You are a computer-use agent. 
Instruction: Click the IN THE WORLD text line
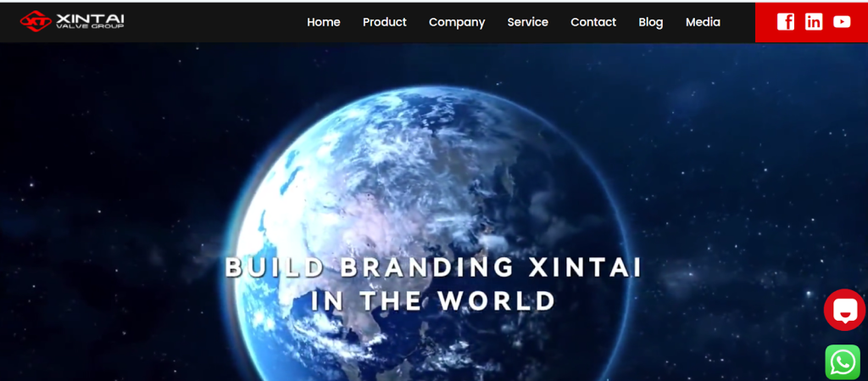[433, 300]
